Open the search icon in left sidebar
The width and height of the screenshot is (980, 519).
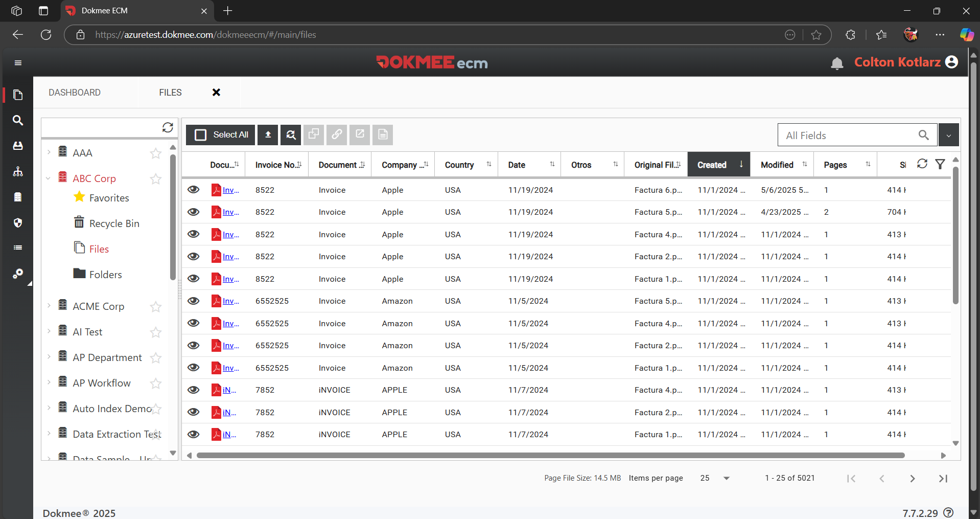pyautogui.click(x=18, y=120)
